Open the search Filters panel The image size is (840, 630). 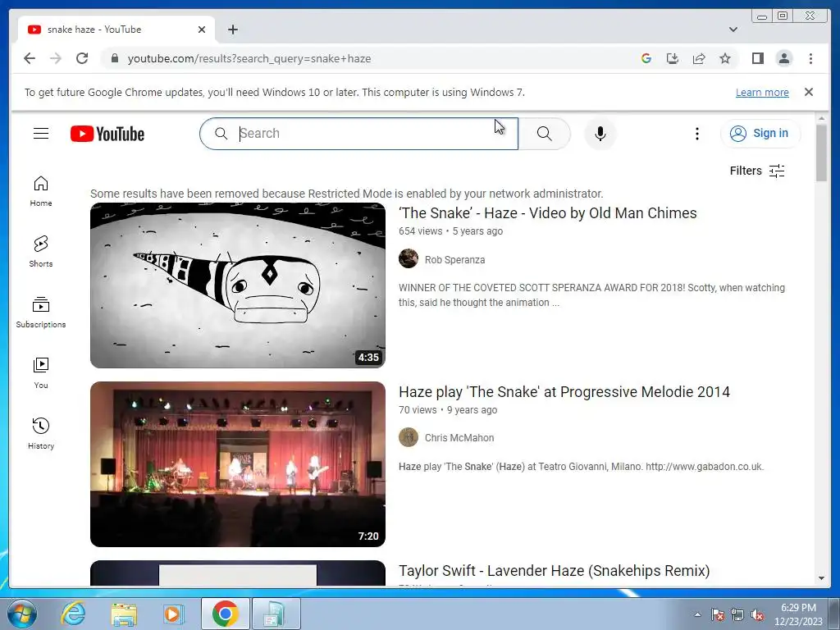click(757, 171)
